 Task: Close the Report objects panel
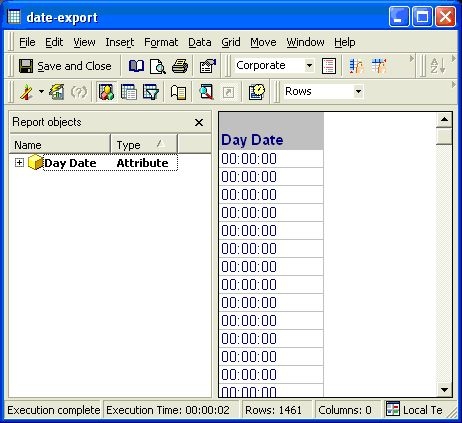tap(199, 122)
